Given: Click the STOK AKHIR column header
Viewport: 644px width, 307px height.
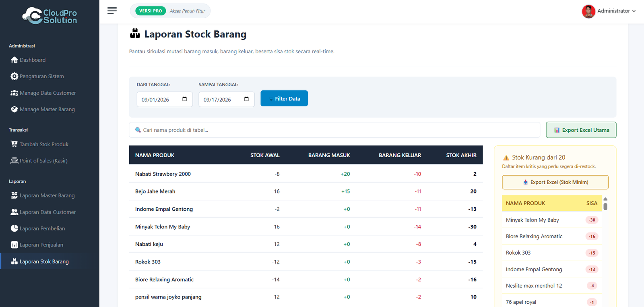Looking at the screenshot, I should coord(461,155).
